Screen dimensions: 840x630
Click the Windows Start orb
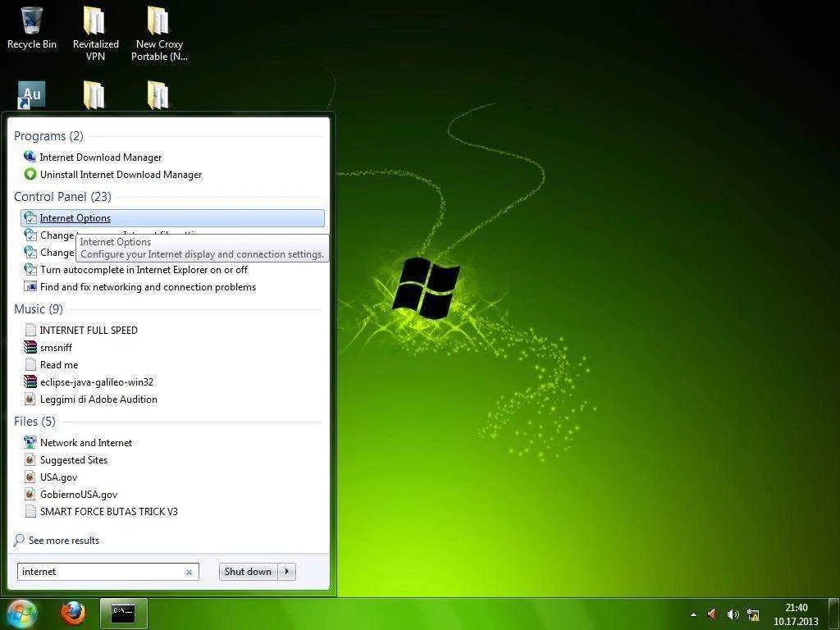pyautogui.click(x=21, y=614)
